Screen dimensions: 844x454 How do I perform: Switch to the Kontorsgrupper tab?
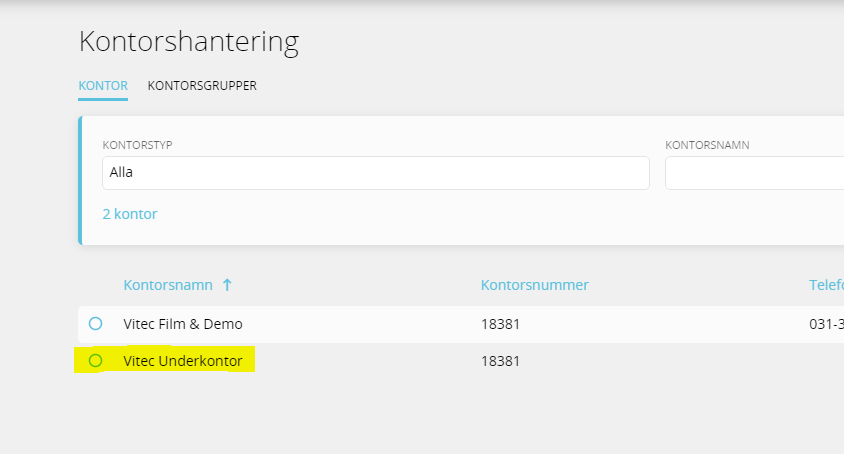202,86
